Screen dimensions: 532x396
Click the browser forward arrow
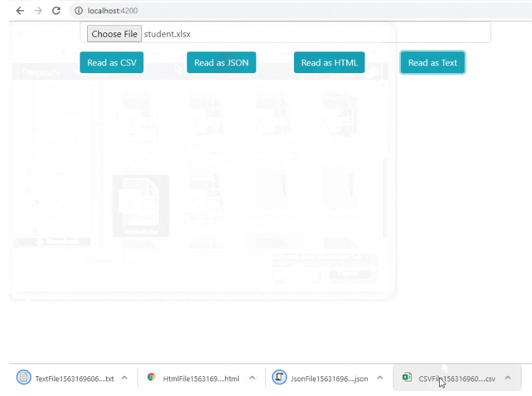tap(38, 11)
